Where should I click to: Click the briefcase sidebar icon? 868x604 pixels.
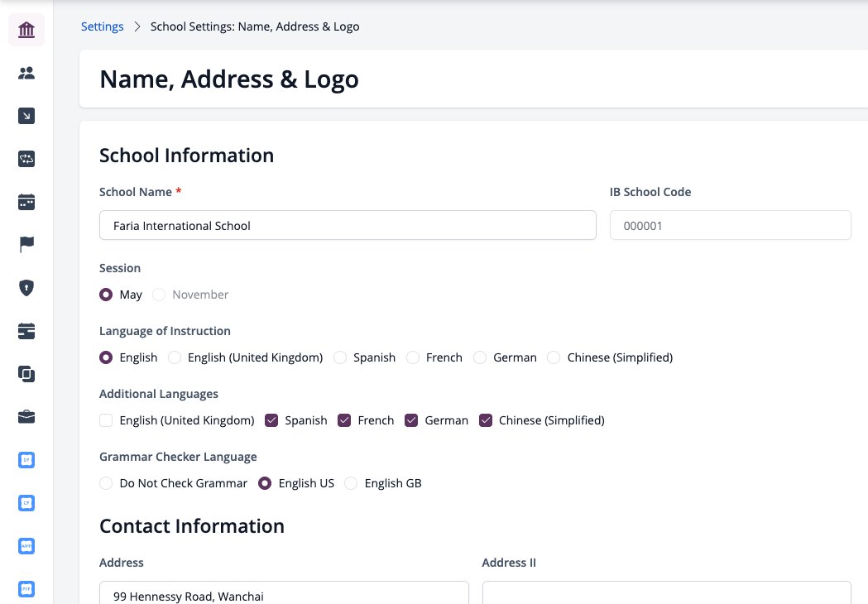pyautogui.click(x=26, y=417)
